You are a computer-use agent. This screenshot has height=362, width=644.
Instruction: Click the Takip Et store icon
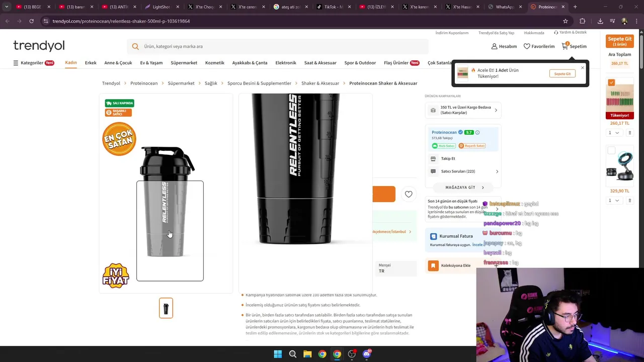point(433,158)
